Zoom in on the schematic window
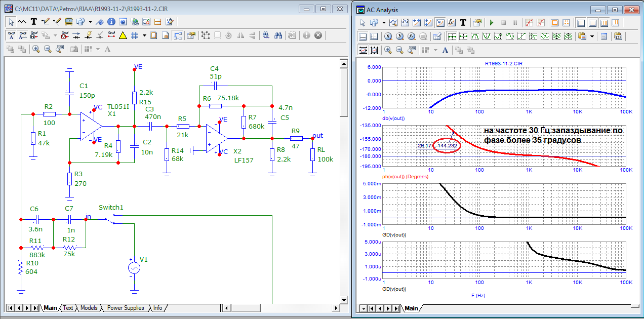 coord(36,49)
